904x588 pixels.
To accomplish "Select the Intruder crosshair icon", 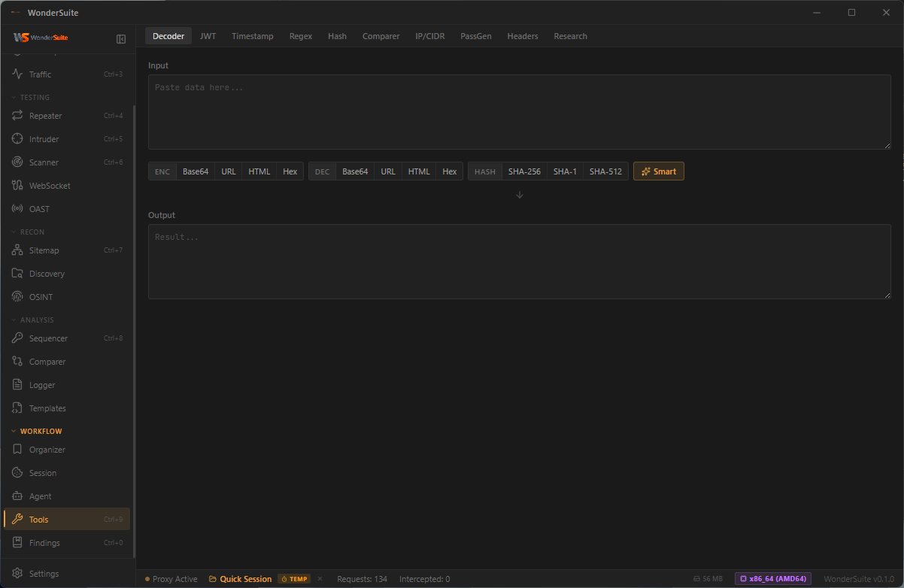I will tap(17, 139).
